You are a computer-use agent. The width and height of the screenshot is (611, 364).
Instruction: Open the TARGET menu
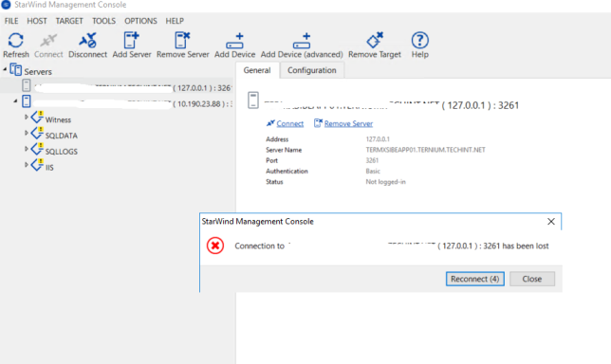[x=69, y=21]
